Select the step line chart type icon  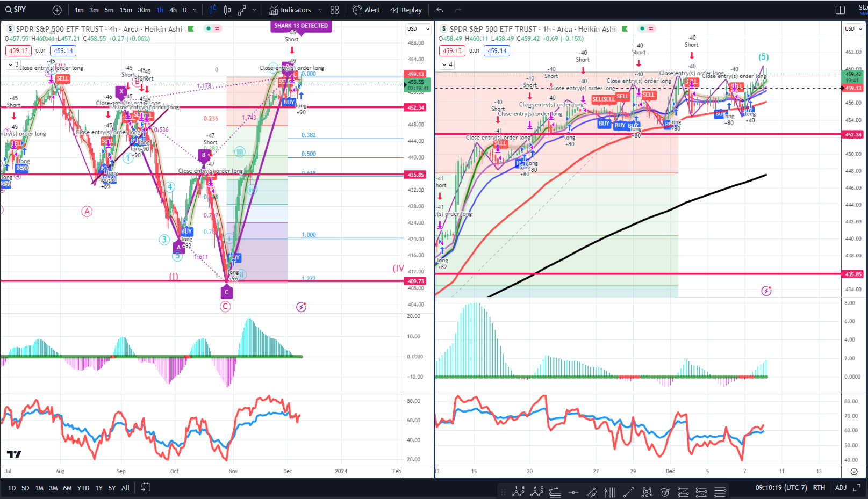pyautogui.click(x=242, y=10)
